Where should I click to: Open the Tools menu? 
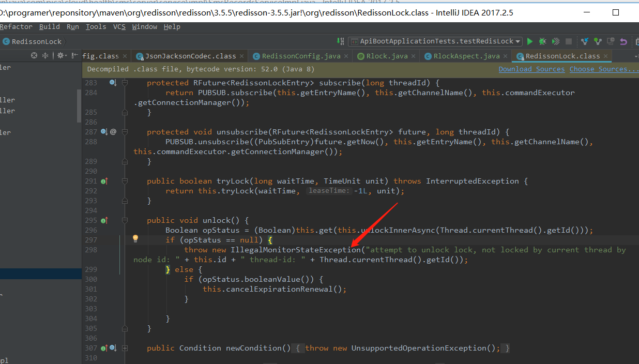96,27
